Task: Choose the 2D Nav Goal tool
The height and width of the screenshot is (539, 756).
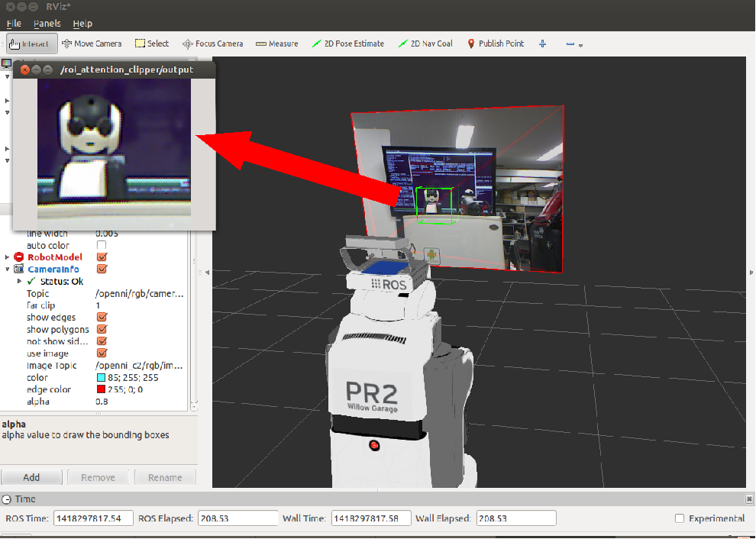Action: [426, 44]
